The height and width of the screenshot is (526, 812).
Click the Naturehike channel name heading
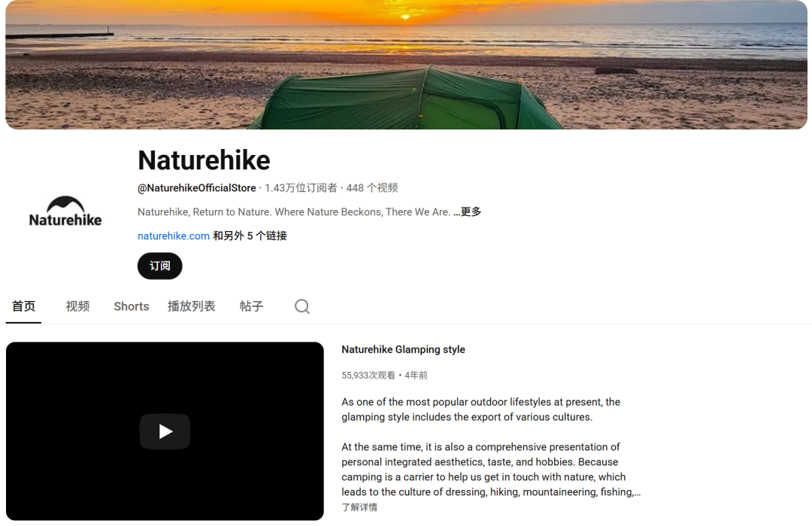(x=204, y=160)
